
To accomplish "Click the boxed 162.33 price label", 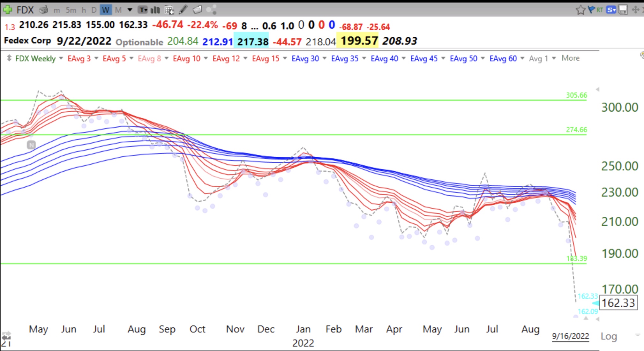I will pos(618,303).
